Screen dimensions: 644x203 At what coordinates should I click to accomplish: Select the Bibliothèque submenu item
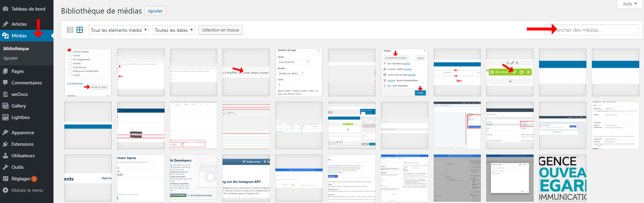(x=16, y=48)
